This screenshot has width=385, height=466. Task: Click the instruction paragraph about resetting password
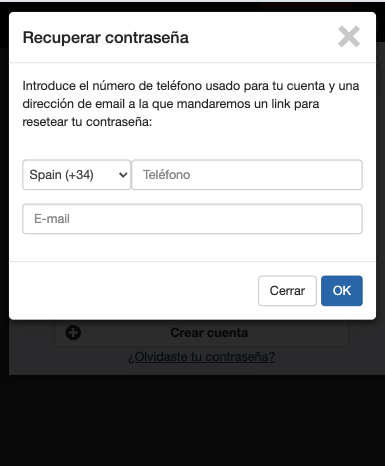tap(191, 104)
